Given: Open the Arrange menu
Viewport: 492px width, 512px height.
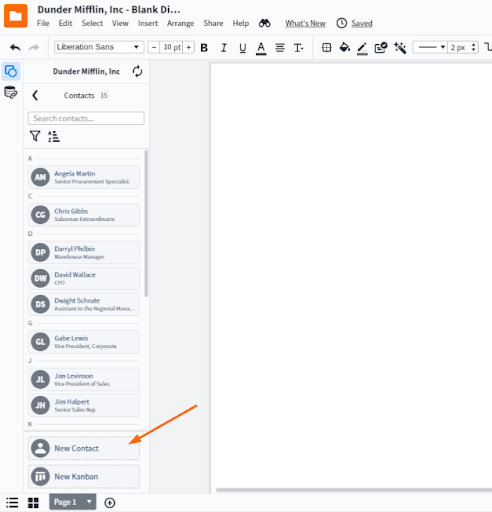Looking at the screenshot, I should pyautogui.click(x=180, y=23).
